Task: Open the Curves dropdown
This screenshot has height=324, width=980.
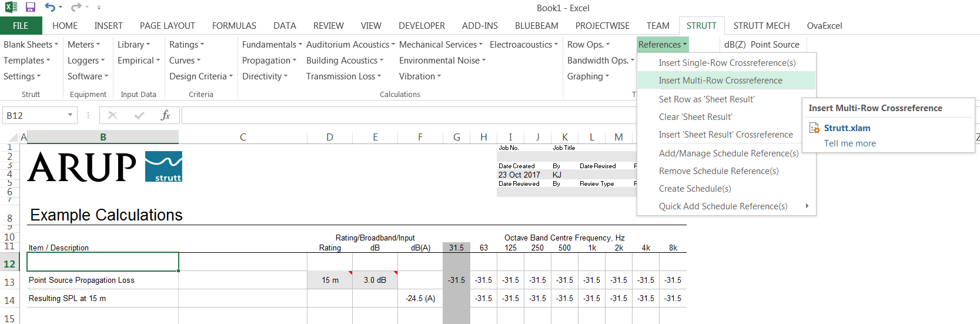Action: [x=185, y=61]
